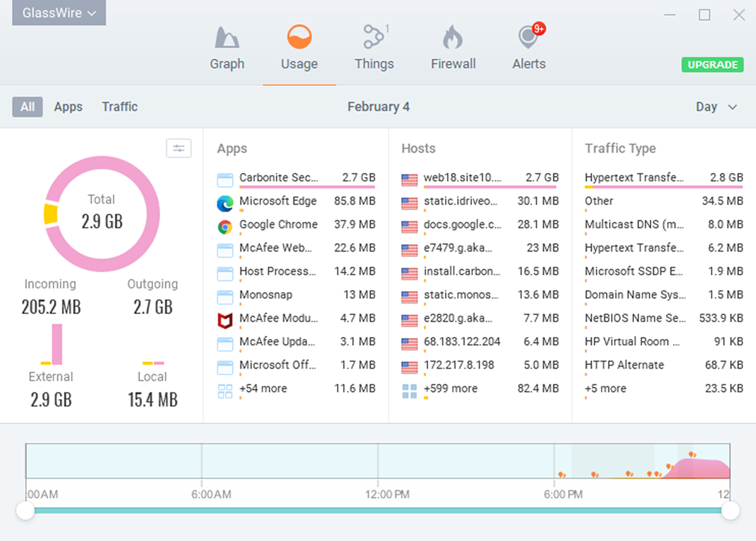Click the Incoming 205.2 MB value
Screen dimensions: 756x541
point(51,307)
